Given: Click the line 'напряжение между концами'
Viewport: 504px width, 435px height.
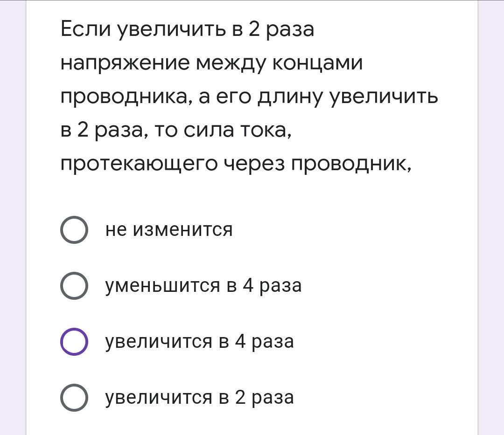Looking at the screenshot, I should [212, 63].
